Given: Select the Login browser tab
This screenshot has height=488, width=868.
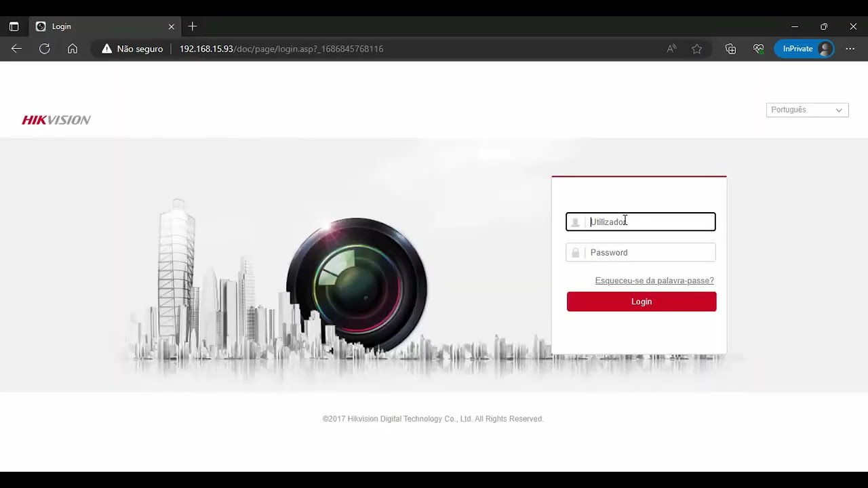Looking at the screenshot, I should coord(105,26).
